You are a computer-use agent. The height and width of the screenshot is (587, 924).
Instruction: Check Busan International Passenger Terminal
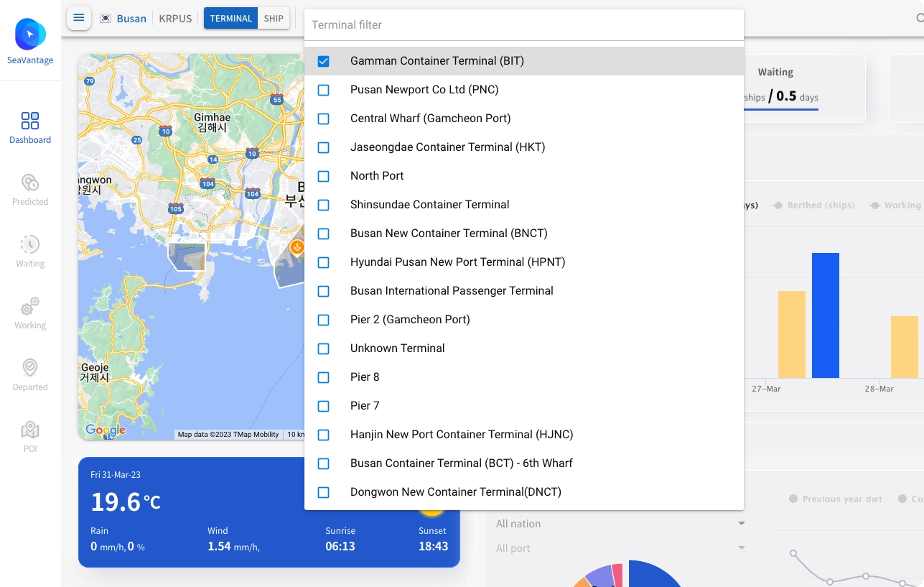click(324, 291)
